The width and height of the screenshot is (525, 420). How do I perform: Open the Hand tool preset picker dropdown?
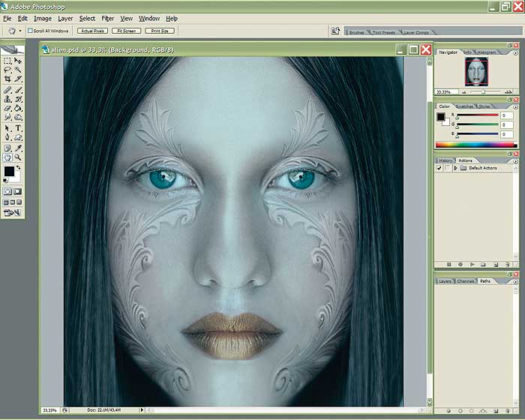pos(20,31)
